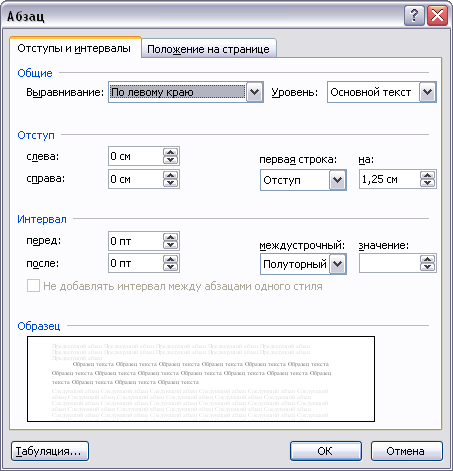
Task: Decrease spacing after paragraph down arrow
Action: (x=171, y=267)
